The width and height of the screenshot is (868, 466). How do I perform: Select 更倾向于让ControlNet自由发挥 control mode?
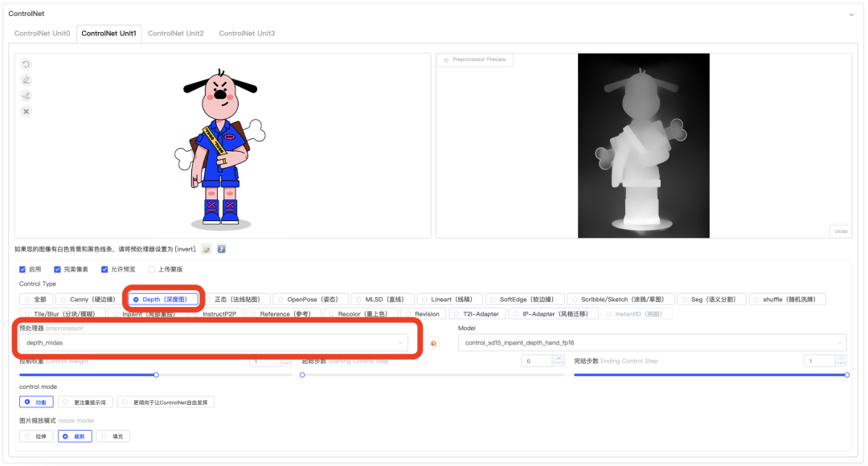(166, 403)
